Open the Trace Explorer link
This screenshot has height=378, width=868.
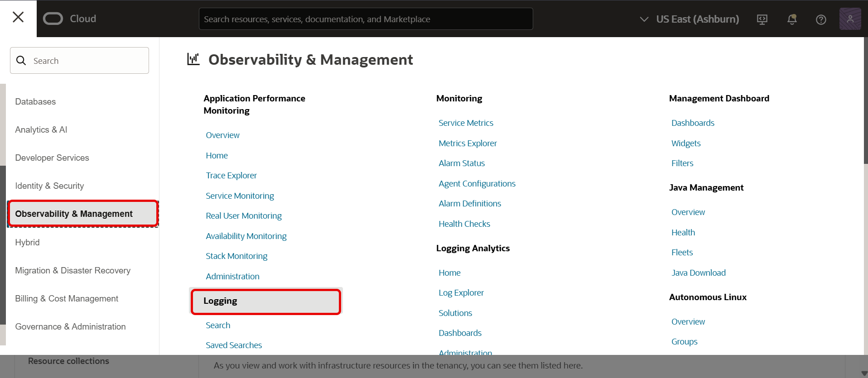coord(231,176)
